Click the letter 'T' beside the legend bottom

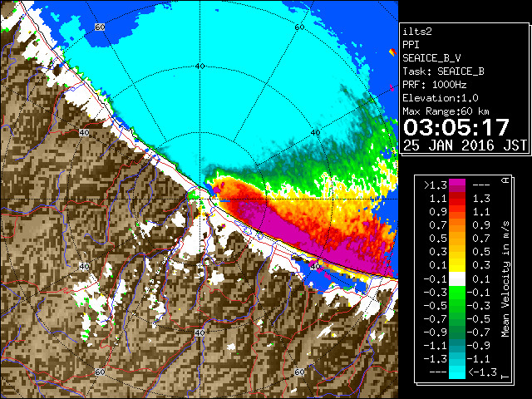pyautogui.click(x=505, y=377)
